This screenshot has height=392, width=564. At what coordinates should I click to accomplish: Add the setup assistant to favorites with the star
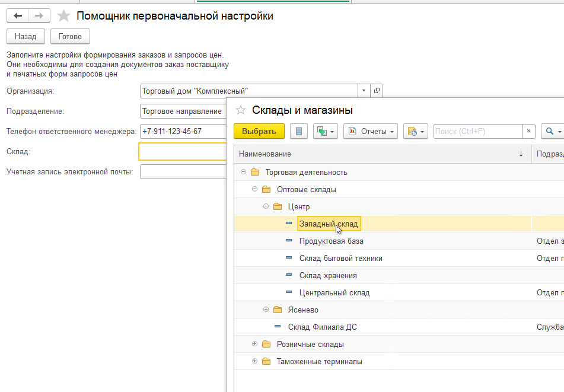(x=64, y=16)
